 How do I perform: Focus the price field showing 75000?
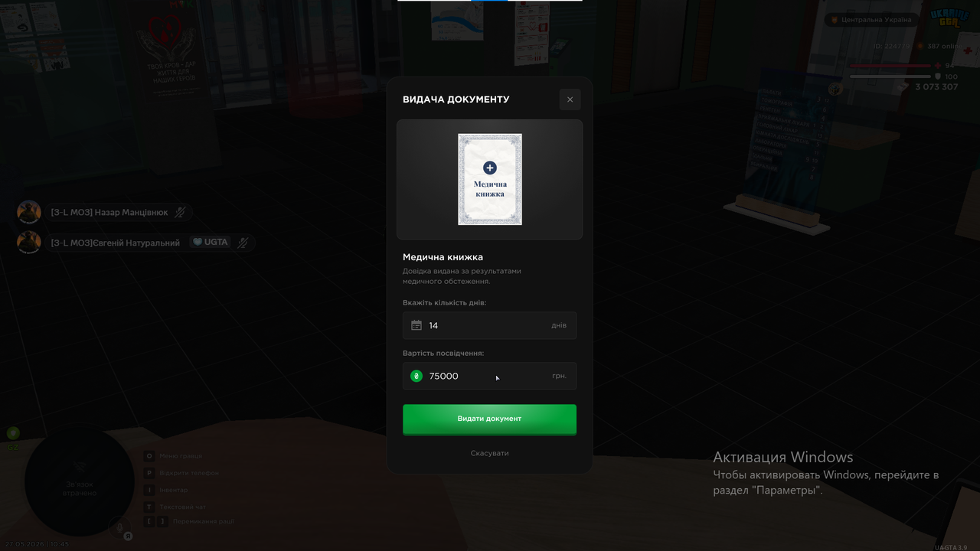point(489,376)
